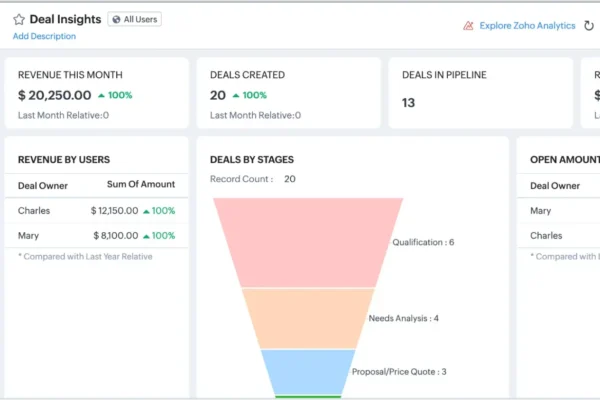Screen dimensions: 600x400
Task: Click the 100% growth indicator beside $ 20,250.00
Action: pyautogui.click(x=115, y=95)
